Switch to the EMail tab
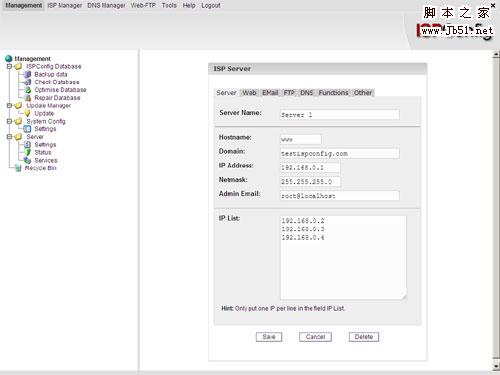This screenshot has height=375, width=500. [270, 93]
